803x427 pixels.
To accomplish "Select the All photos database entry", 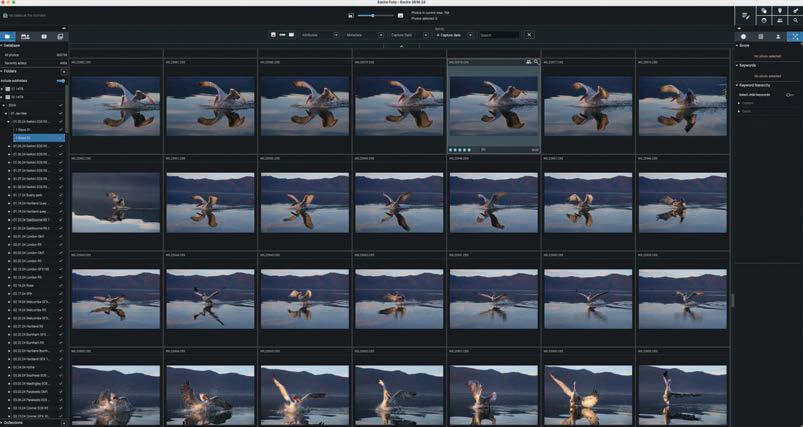I will (15, 54).
